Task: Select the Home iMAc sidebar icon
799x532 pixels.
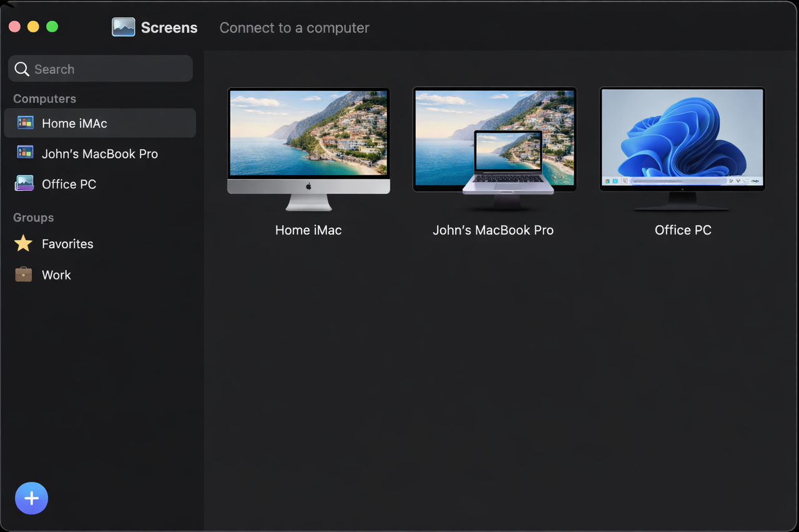Action: point(25,123)
